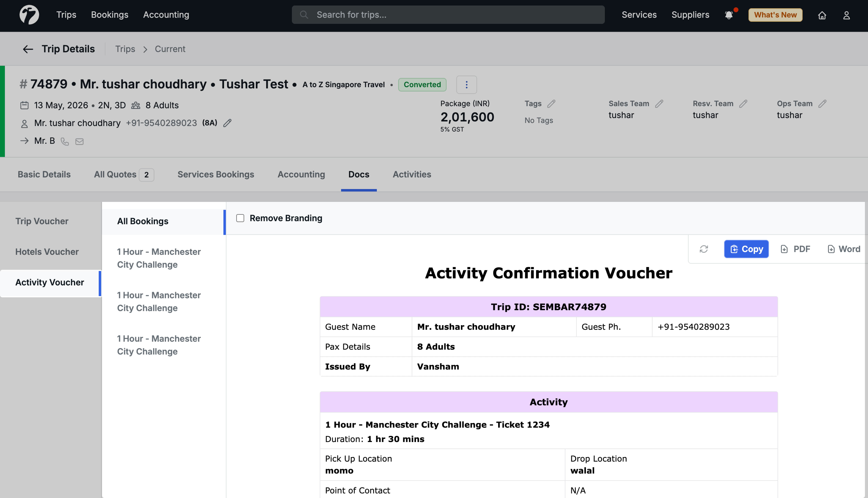
Task: Open the third Manchester City Challenge booking
Action: [x=159, y=345]
